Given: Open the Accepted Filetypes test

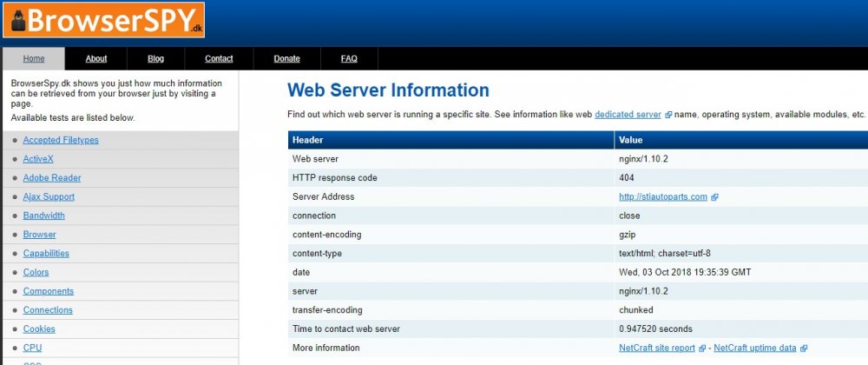Looking at the screenshot, I should 61,140.
